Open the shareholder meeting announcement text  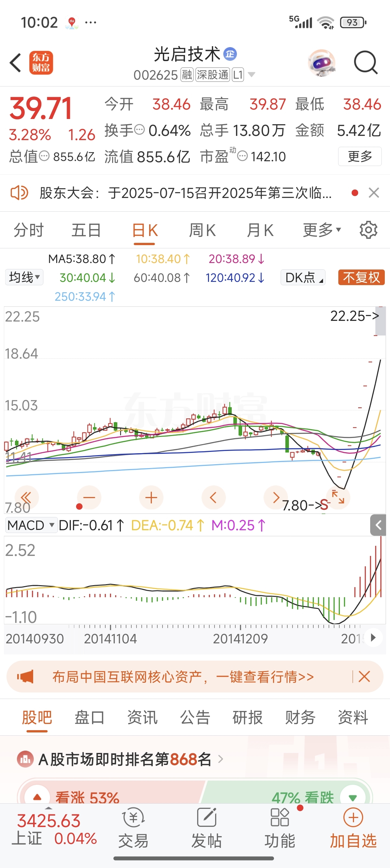pos(186,193)
